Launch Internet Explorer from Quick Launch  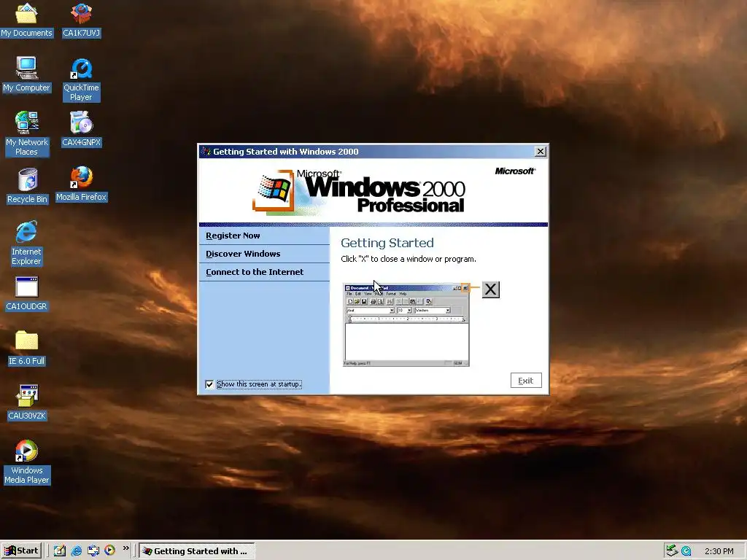[x=76, y=551]
